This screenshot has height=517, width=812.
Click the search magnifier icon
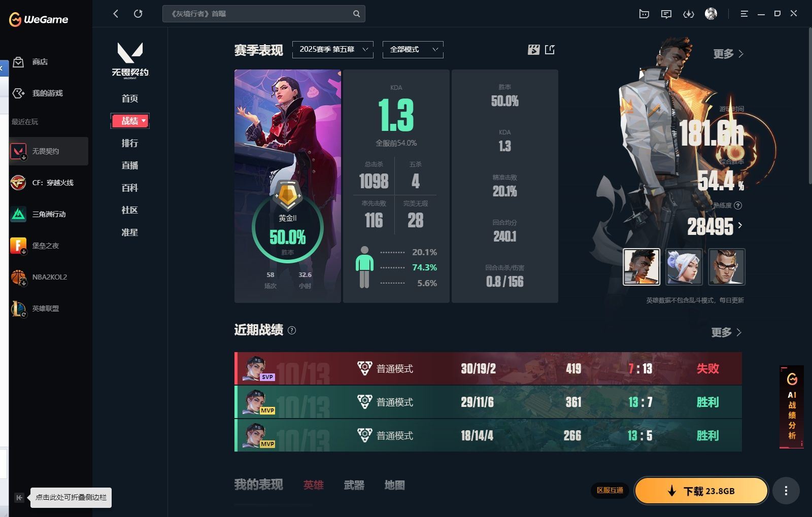coord(356,14)
